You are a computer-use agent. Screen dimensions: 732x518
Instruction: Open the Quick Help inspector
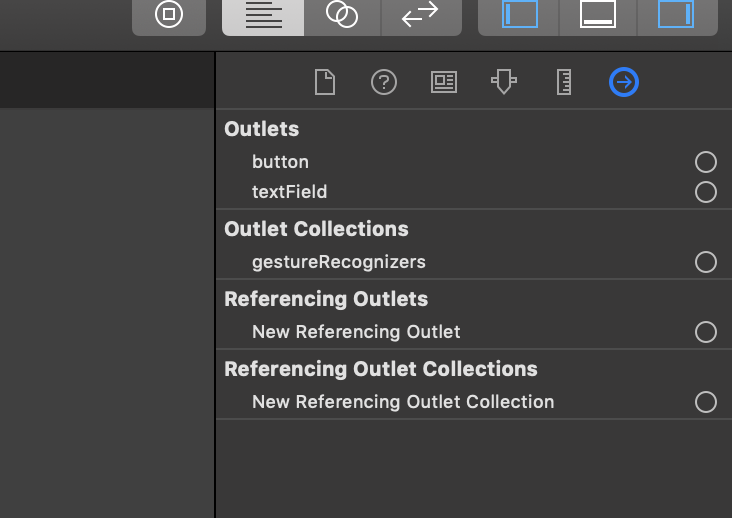tap(384, 82)
